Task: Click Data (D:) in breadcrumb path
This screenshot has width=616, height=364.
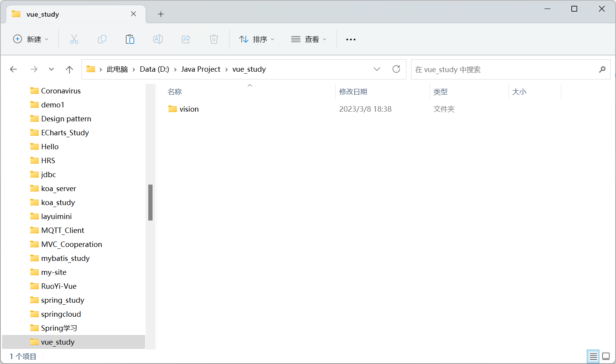Action: point(154,69)
